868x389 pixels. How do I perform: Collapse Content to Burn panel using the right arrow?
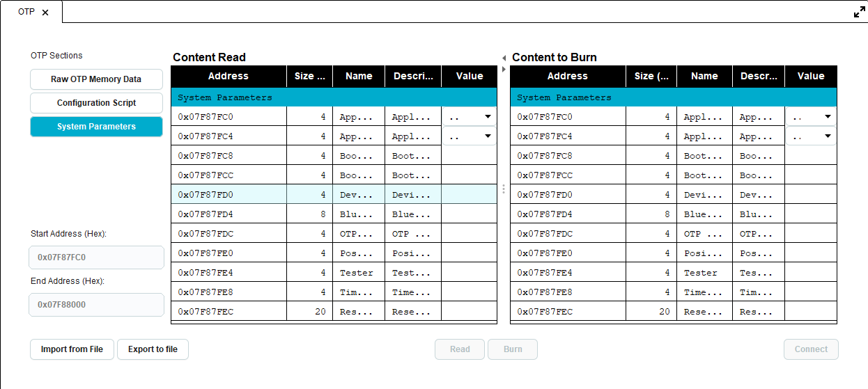504,69
